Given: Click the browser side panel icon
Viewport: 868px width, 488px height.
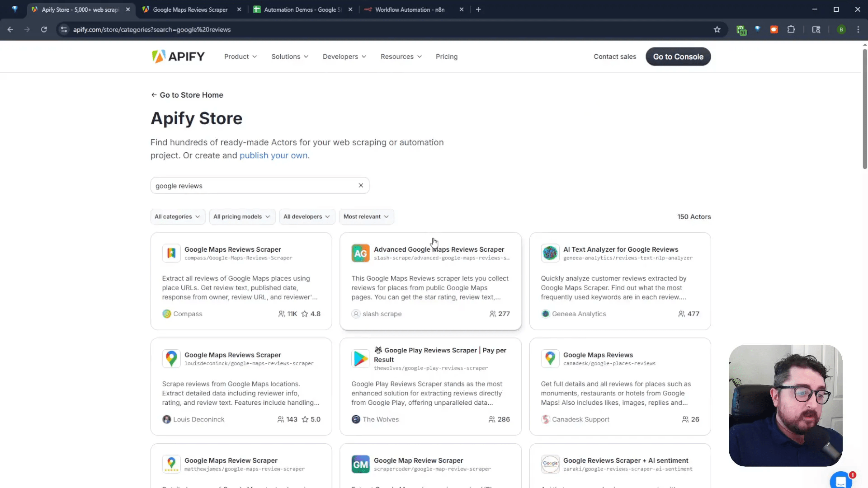Looking at the screenshot, I should click(816, 29).
